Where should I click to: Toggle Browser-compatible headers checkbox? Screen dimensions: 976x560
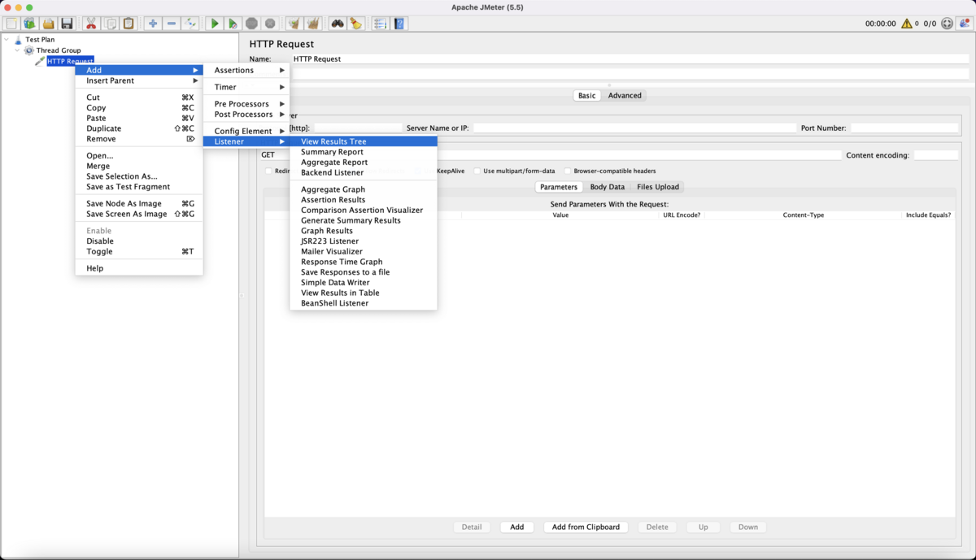568,171
